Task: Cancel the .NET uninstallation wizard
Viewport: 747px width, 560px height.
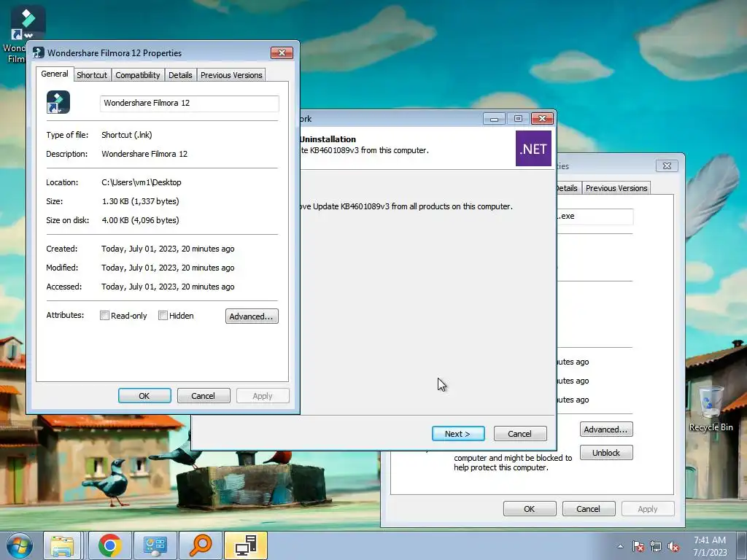Action: click(519, 434)
